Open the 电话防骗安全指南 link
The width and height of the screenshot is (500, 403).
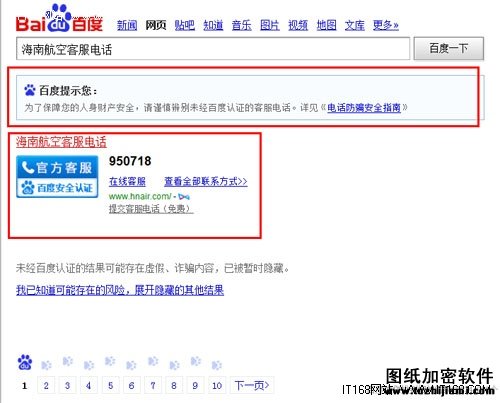click(364, 108)
